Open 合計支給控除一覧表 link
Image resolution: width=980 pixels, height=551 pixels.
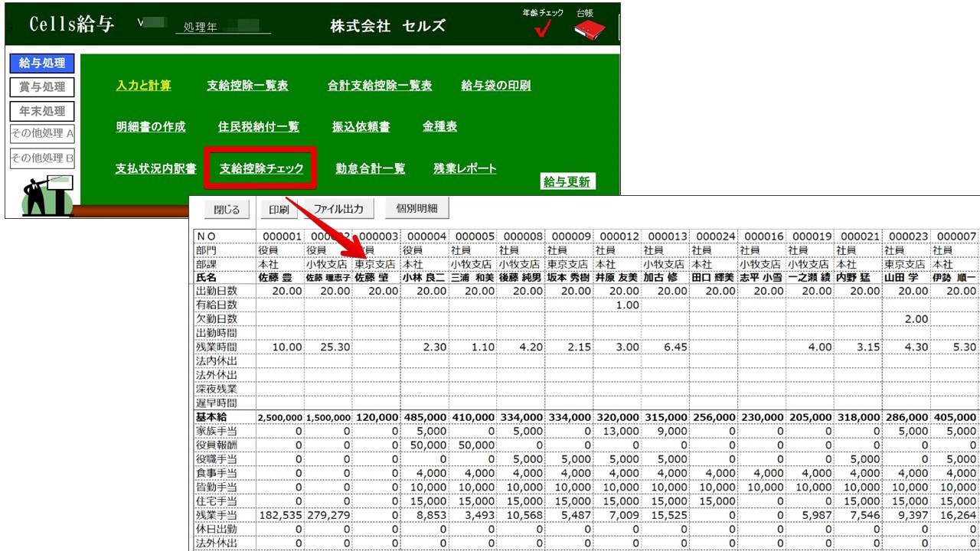(379, 86)
